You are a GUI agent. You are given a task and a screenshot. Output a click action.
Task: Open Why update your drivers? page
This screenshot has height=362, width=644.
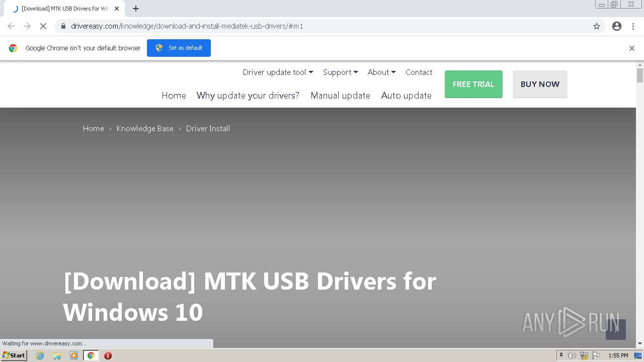tap(248, 96)
